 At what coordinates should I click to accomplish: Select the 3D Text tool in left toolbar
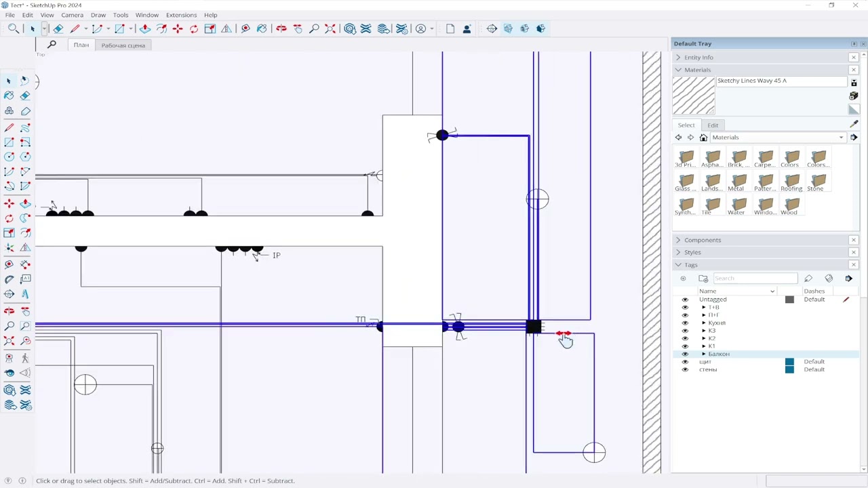[25, 294]
